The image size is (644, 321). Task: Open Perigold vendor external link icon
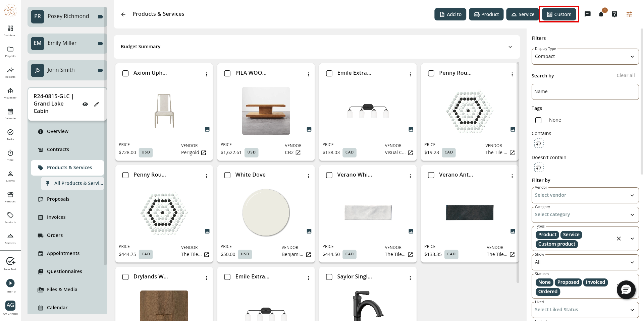coord(204,153)
